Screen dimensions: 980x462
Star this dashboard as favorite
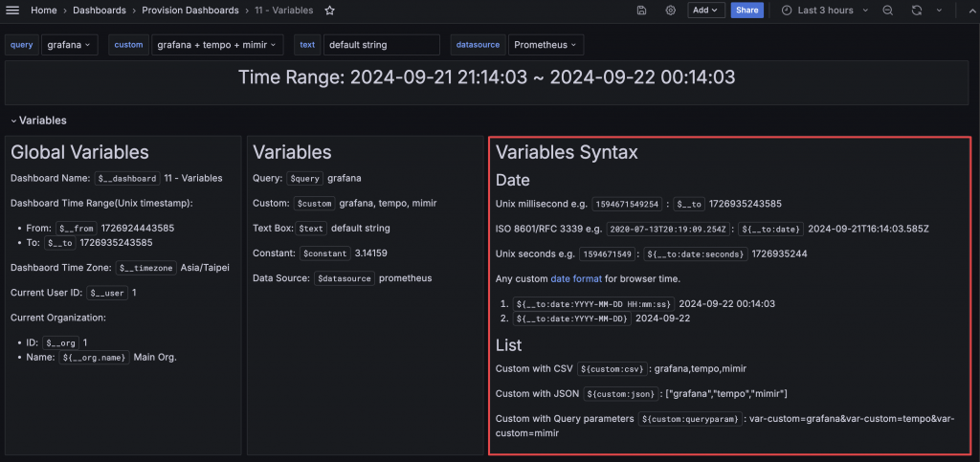(330, 10)
